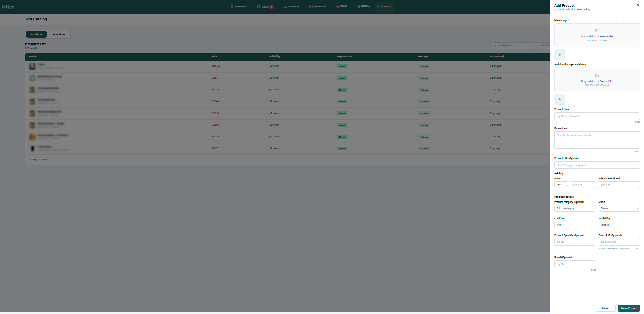Click the Brand input field
This screenshot has width=644, height=314.
pyautogui.click(x=575, y=264)
